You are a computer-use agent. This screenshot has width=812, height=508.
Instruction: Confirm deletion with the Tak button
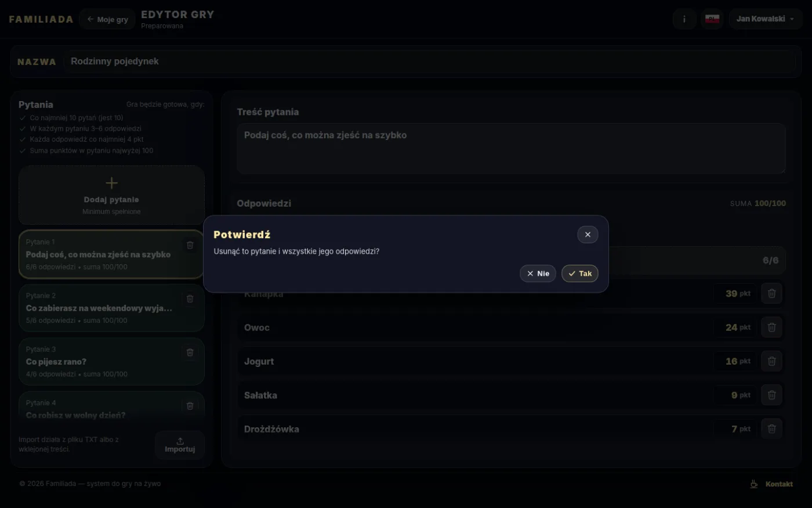coord(580,273)
